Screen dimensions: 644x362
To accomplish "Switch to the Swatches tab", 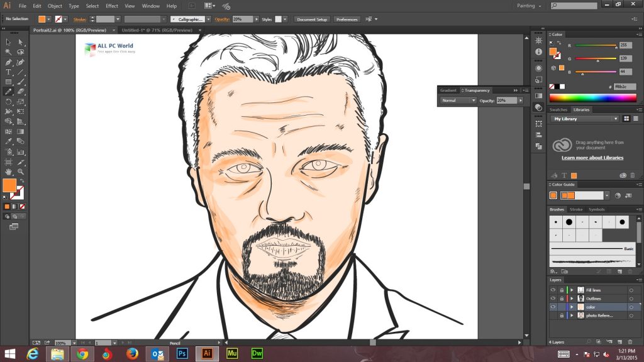I will [x=558, y=109].
